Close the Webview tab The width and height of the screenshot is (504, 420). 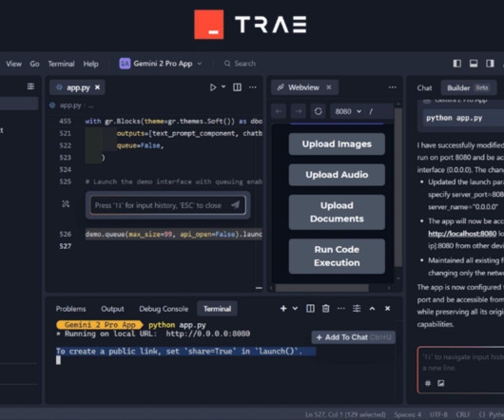tap(329, 87)
